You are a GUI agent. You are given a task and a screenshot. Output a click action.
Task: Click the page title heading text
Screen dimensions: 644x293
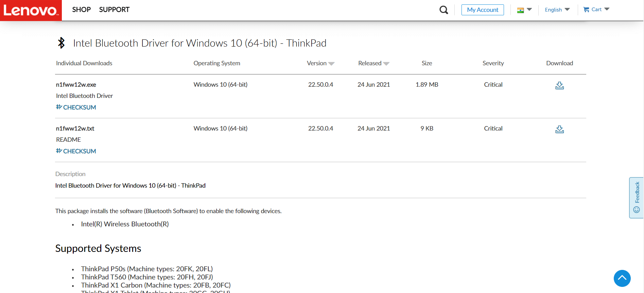tap(200, 43)
